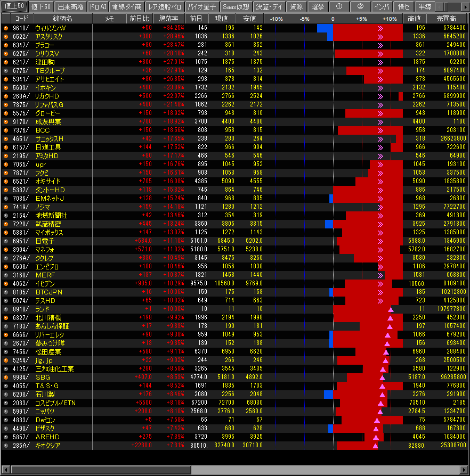Click the pink chevron marker in 津田駒 row
This screenshot has width=470, height=476.
(x=380, y=62)
